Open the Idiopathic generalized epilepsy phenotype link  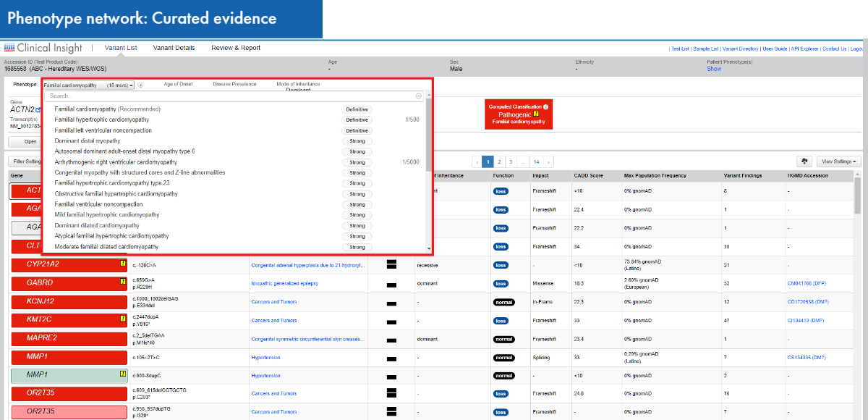tap(284, 284)
